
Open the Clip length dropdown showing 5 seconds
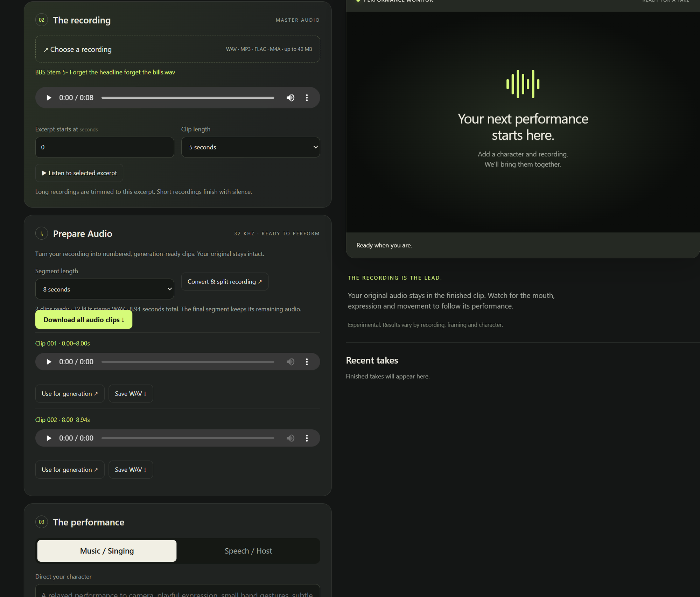tap(251, 147)
